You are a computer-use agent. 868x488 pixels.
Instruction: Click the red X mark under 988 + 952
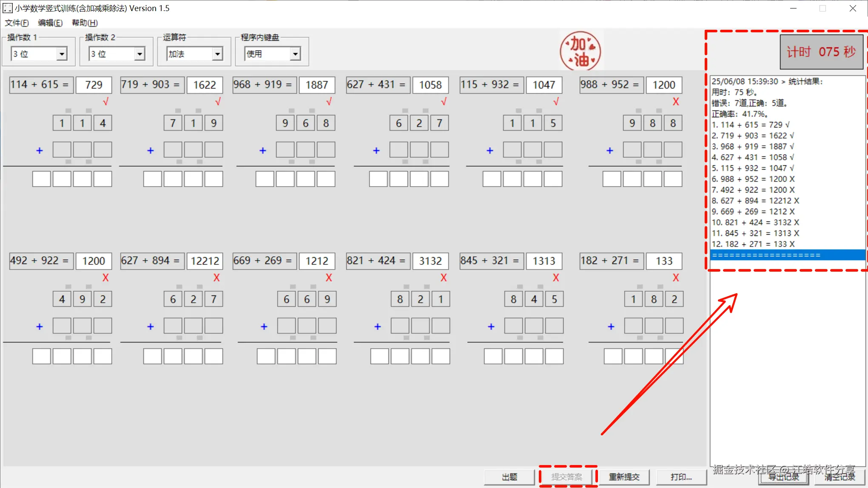[675, 102]
